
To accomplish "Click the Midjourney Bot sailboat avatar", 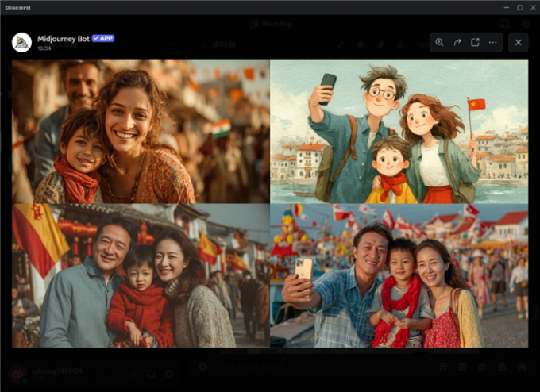I will [21, 43].
